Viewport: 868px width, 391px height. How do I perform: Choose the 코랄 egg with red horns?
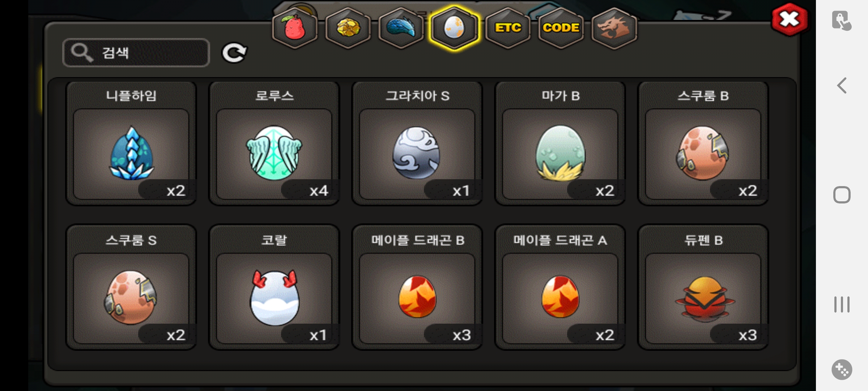coord(274,287)
